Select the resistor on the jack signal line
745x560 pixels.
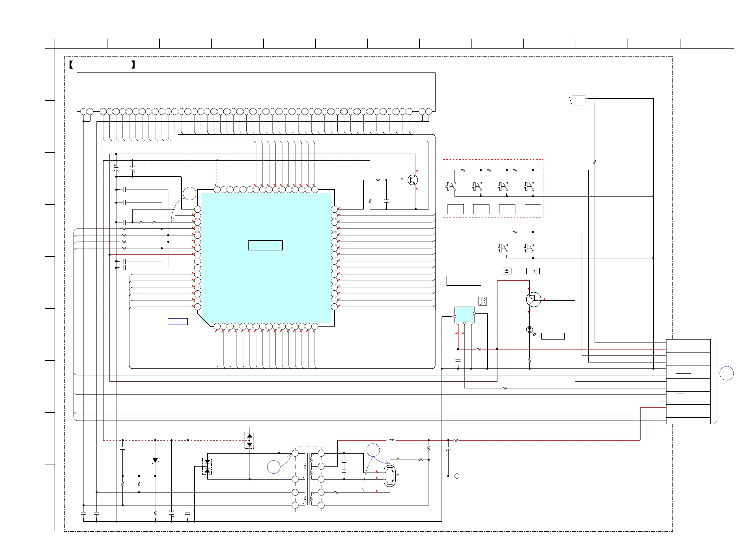click(595, 162)
